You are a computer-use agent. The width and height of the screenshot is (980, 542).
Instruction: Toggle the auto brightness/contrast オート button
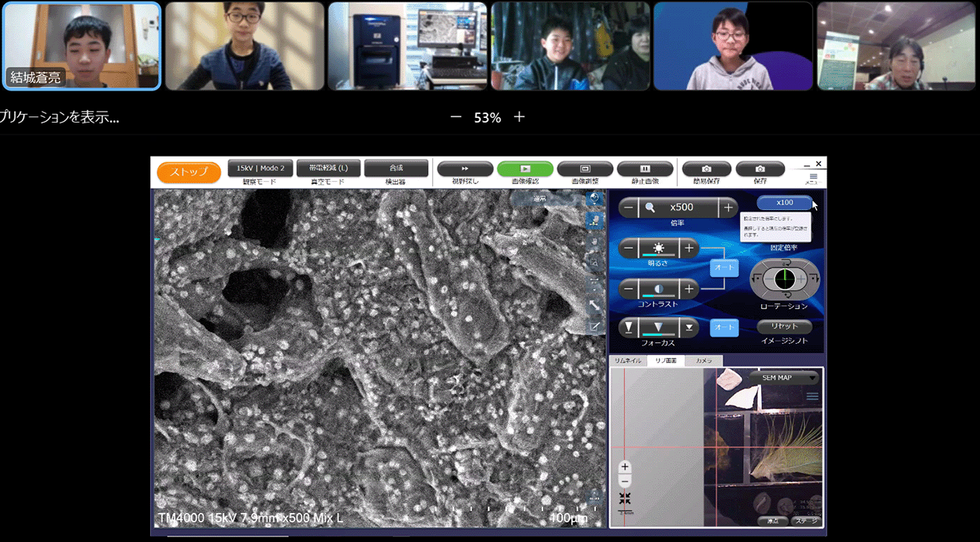tap(724, 268)
